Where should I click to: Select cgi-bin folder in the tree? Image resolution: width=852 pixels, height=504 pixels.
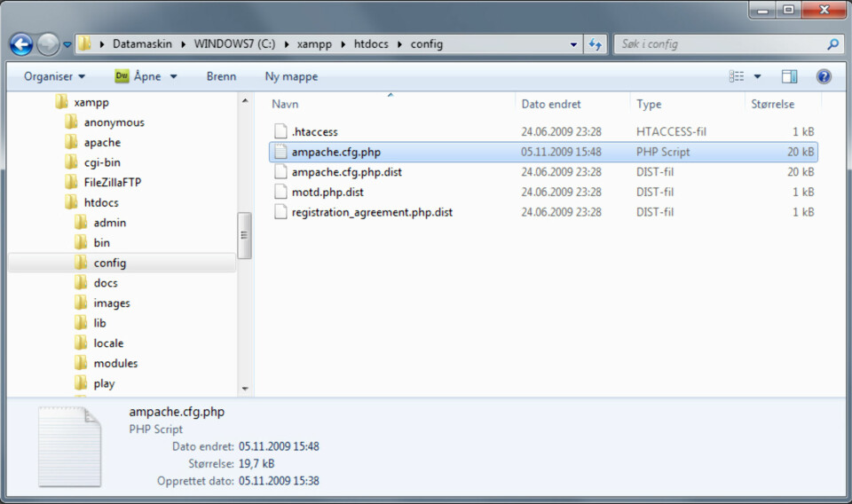[x=102, y=162]
